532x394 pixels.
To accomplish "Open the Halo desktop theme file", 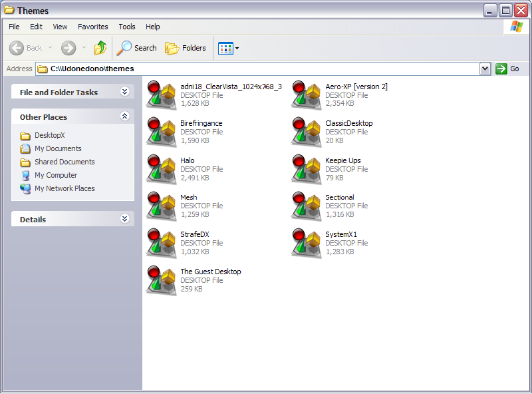I will [x=189, y=160].
